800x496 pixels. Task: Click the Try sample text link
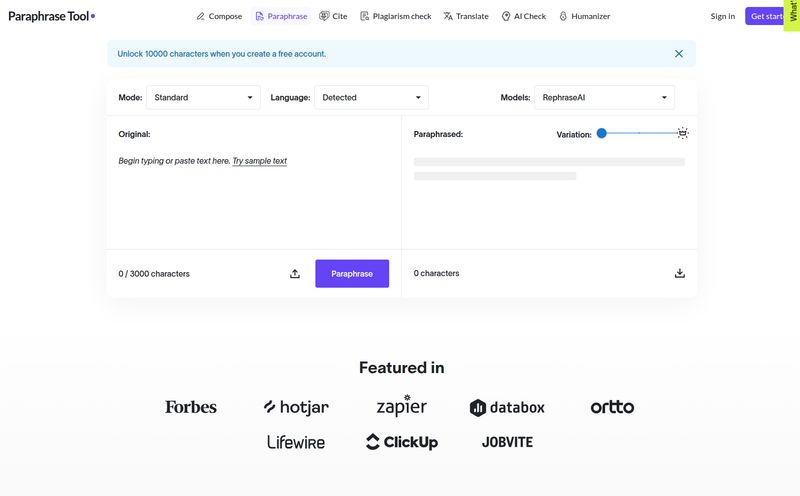pos(260,161)
